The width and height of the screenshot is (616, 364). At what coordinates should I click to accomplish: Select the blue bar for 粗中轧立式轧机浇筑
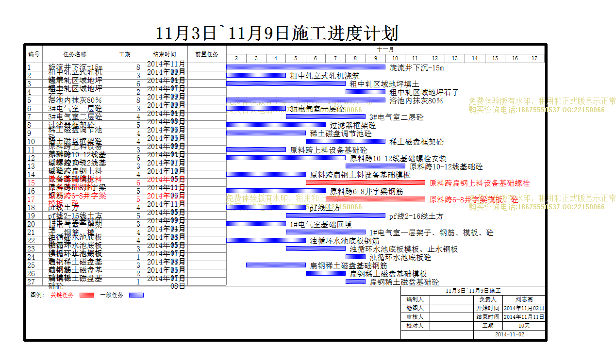pyautogui.click(x=256, y=75)
